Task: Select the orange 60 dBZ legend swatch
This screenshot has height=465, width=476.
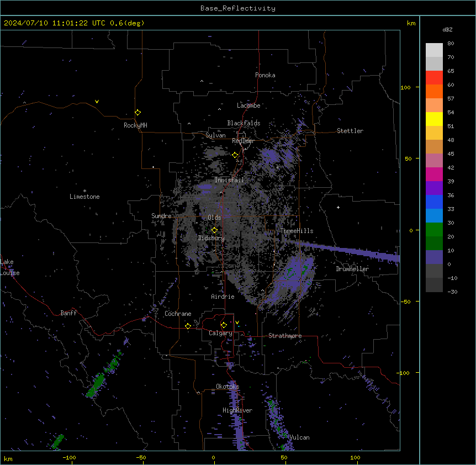Action: point(434,91)
